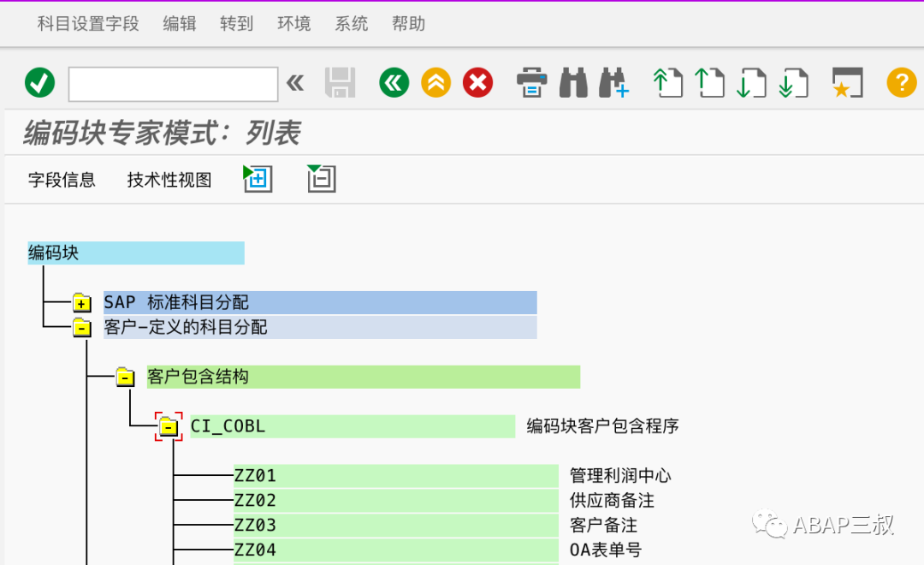Click the OA表单号 description text
This screenshot has height=565, width=924.
click(606, 550)
